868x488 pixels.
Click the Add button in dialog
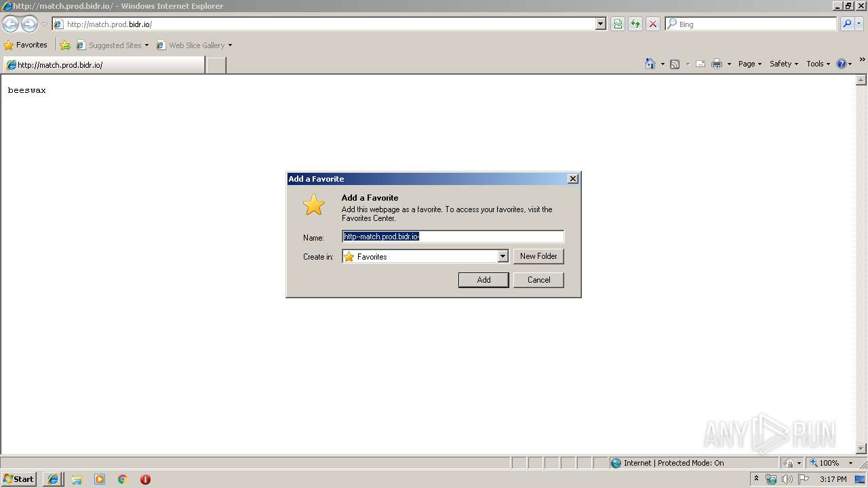[484, 280]
